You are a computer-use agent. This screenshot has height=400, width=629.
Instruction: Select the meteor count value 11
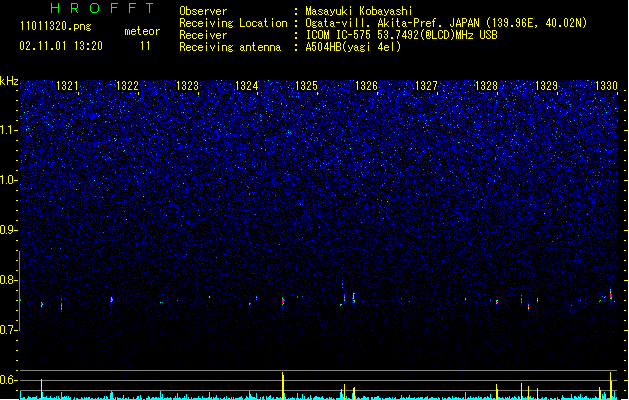click(x=145, y=46)
